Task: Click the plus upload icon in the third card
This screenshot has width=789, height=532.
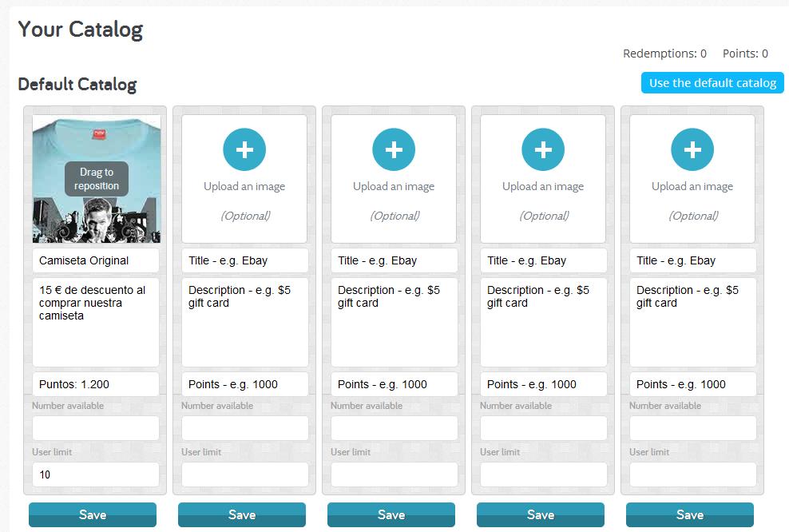Action: 394,149
